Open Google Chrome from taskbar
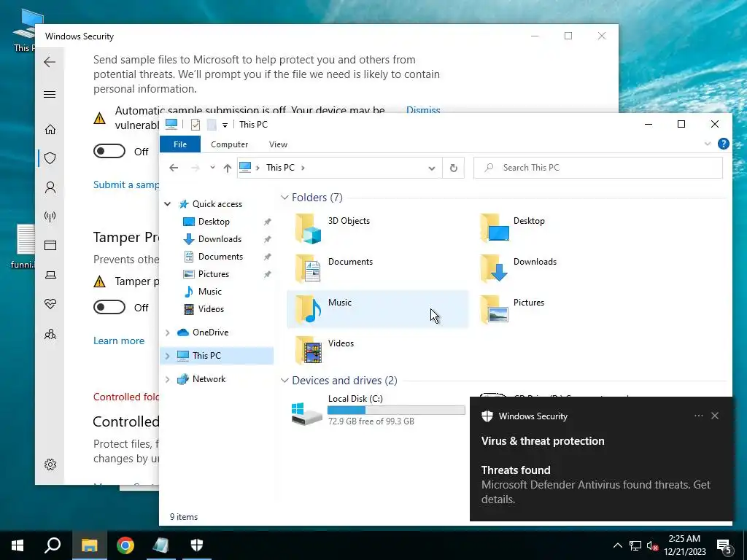The height and width of the screenshot is (560, 747). click(125, 545)
